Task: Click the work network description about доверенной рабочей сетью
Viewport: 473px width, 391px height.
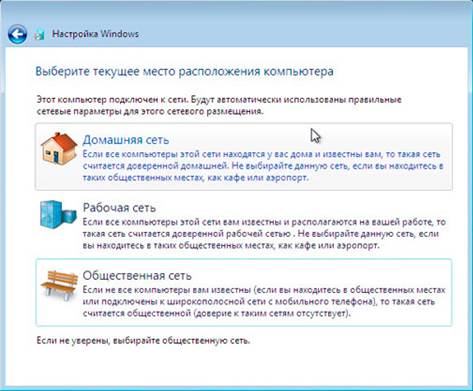Action: [264, 234]
